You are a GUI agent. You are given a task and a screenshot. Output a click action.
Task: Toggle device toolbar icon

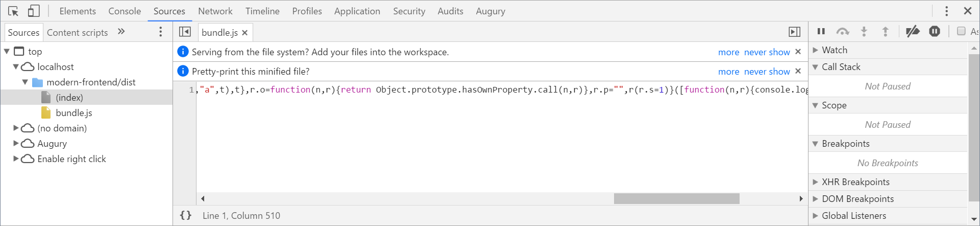tap(34, 11)
